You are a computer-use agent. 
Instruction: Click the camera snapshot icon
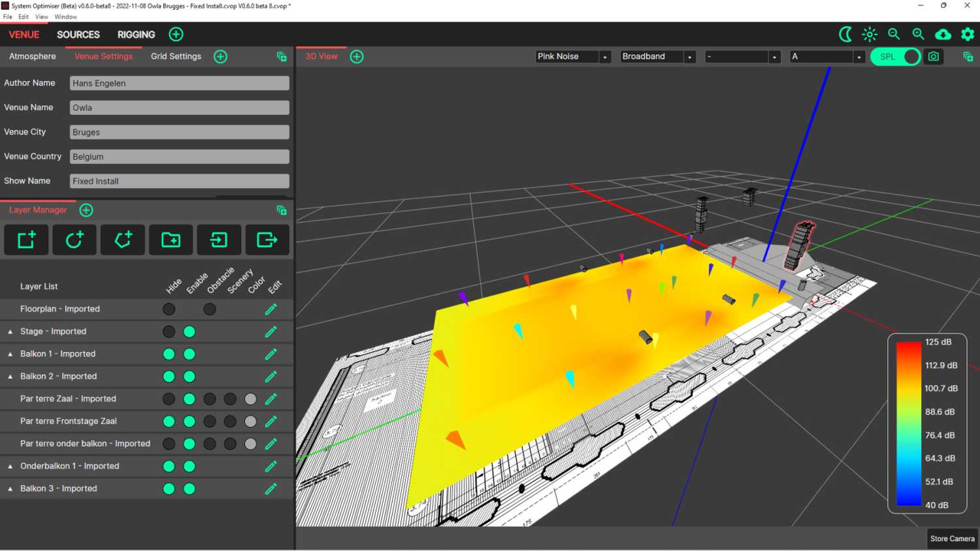pos(934,57)
